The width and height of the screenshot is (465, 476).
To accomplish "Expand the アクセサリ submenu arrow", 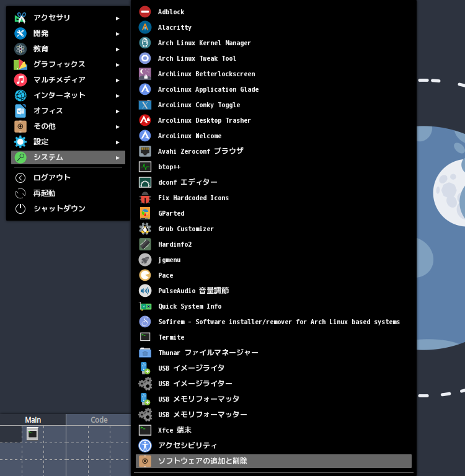I will [118, 18].
